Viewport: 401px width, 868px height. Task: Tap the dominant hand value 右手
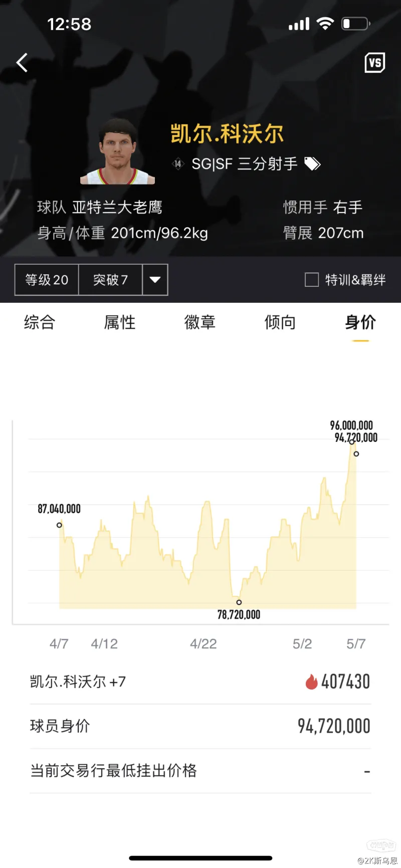pos(348,207)
